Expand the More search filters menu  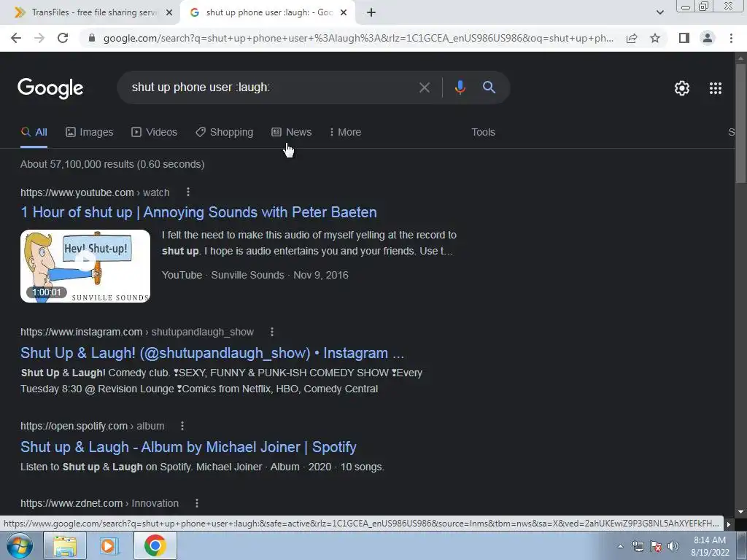[x=345, y=132]
